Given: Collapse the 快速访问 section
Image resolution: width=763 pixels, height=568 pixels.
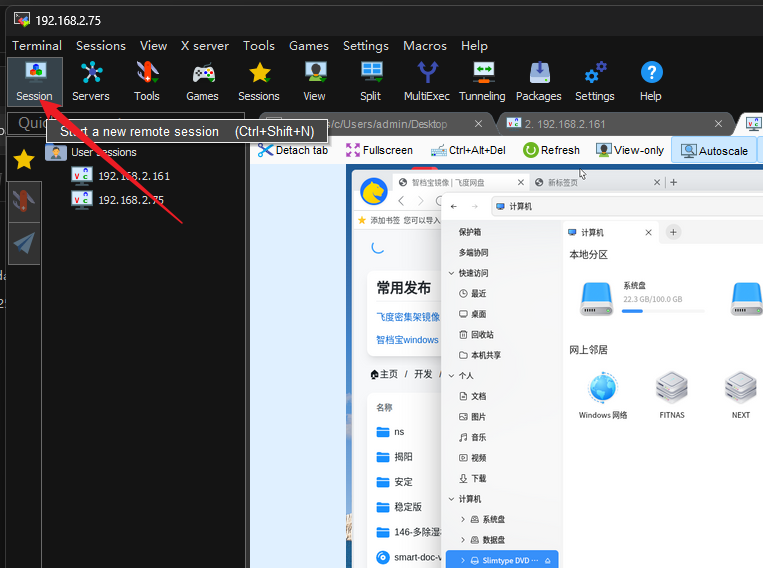Looking at the screenshot, I should tap(451, 273).
